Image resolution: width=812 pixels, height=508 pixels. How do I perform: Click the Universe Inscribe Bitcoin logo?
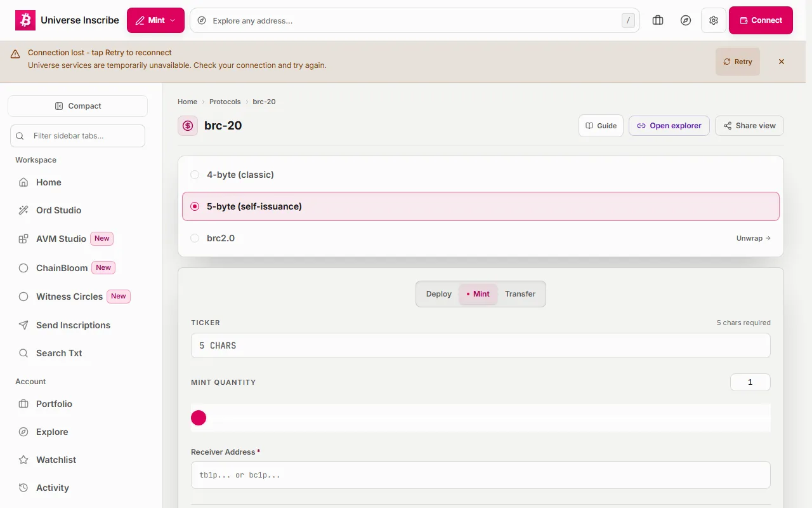25,20
